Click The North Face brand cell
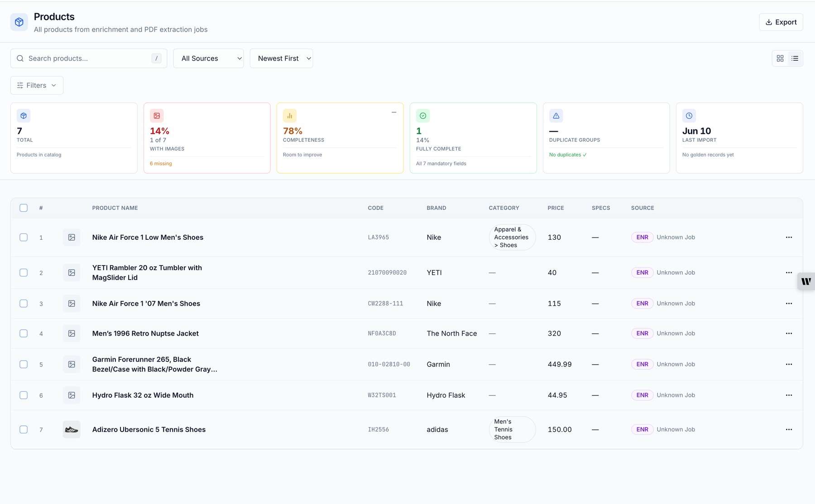815x504 pixels. pyautogui.click(x=452, y=333)
